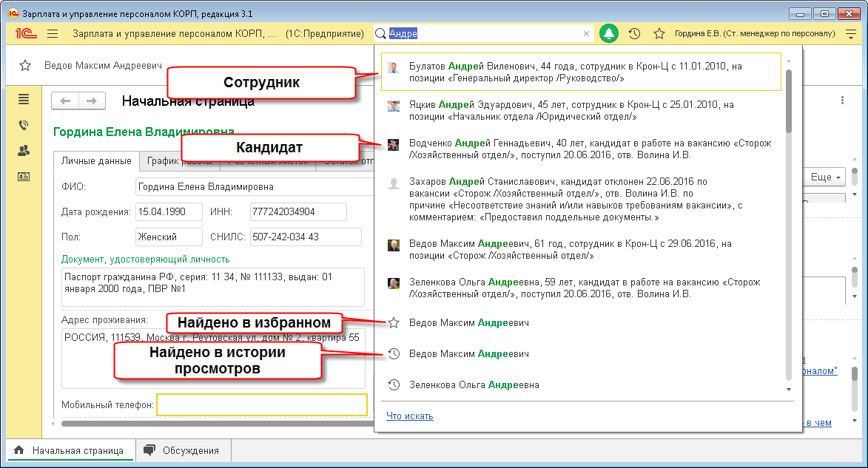
Task: Select Булатов Андрей Виленович search result
Action: pyautogui.click(x=581, y=72)
